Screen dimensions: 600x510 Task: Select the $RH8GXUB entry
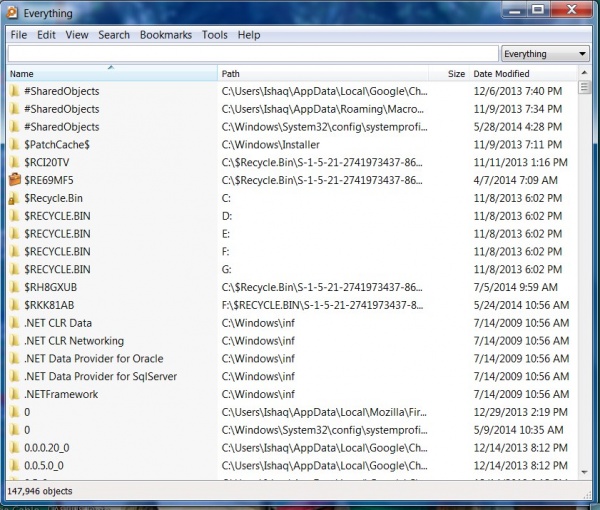point(51,287)
